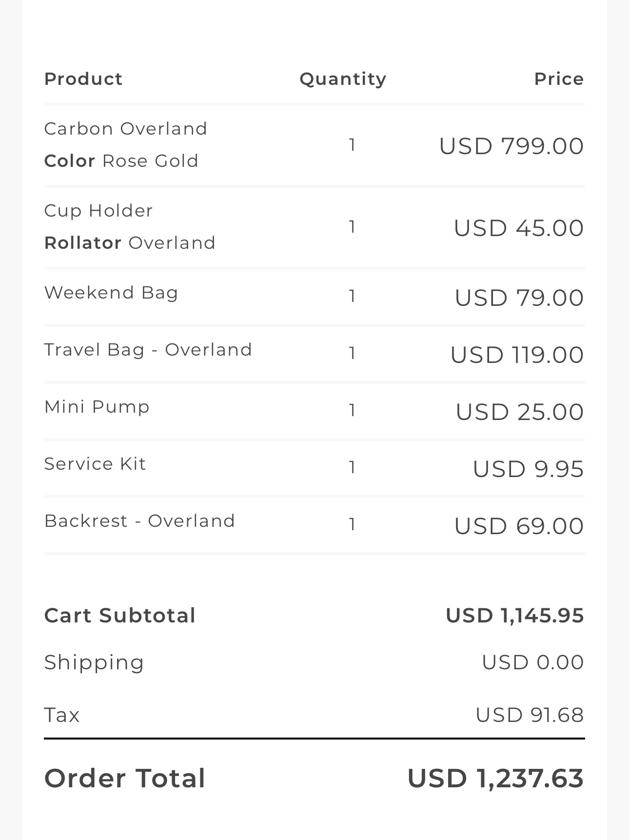Click the Carbon Overland product name

pyautogui.click(x=126, y=129)
